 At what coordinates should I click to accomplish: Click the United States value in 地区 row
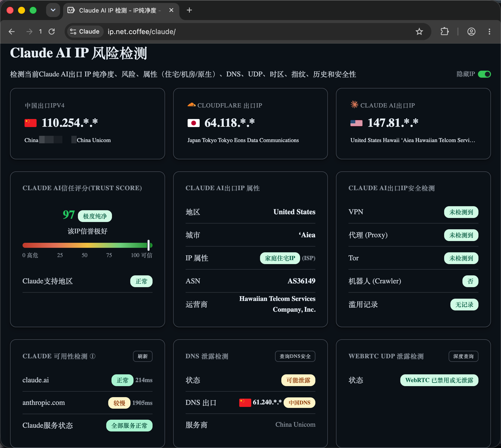coord(294,212)
